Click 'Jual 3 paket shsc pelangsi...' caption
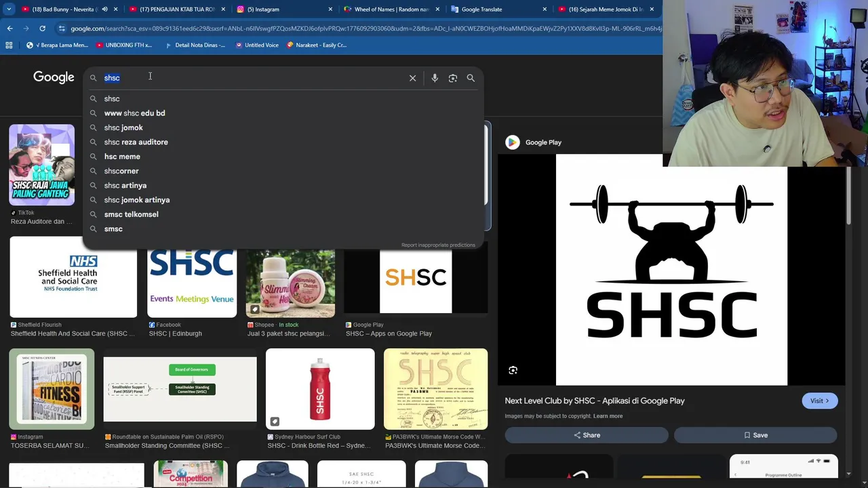Viewport: 868px width, 488px height. [x=288, y=333]
